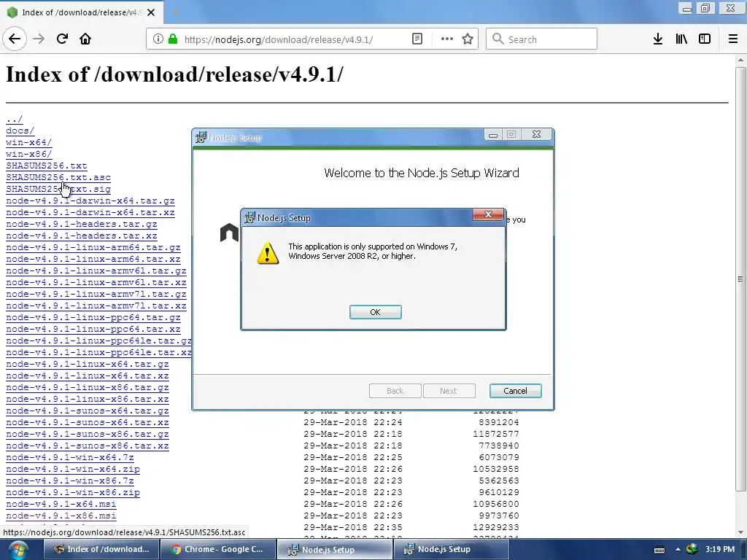Screen dimensions: 747x560
Task: Download node-v4.9.1-darwin-x64.tar.gz
Action: point(90,201)
